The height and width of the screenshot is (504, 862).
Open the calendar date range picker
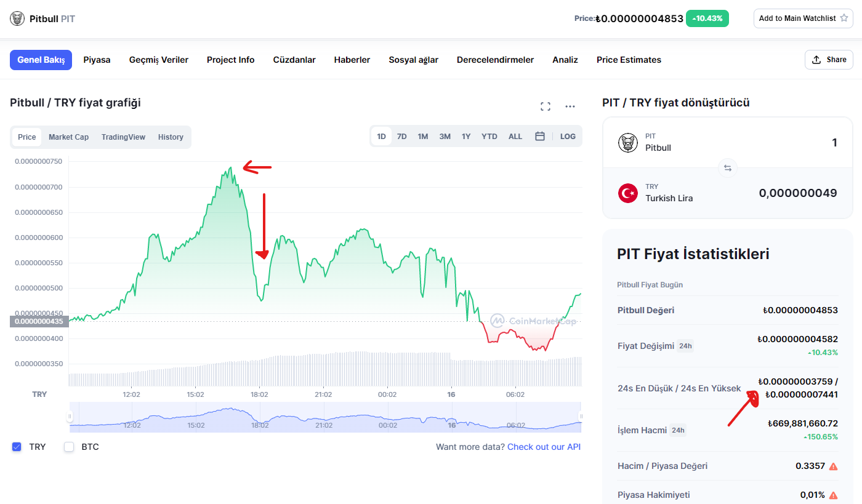point(540,136)
